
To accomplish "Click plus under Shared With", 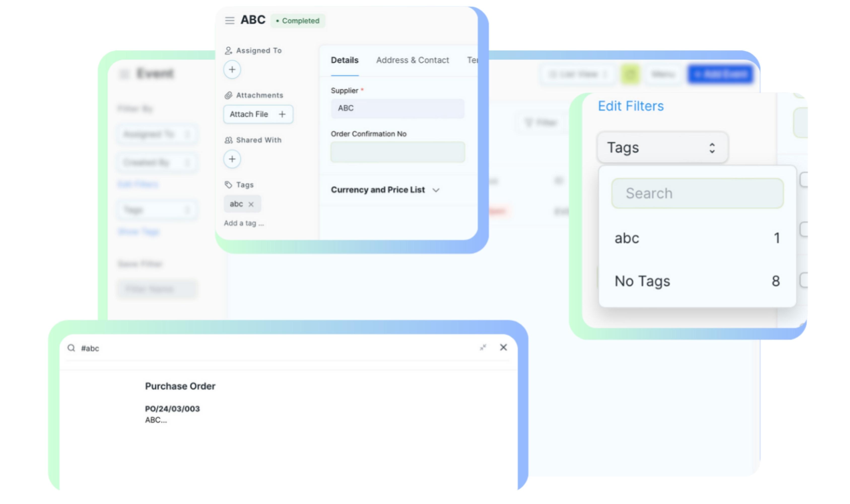I will pos(232,159).
